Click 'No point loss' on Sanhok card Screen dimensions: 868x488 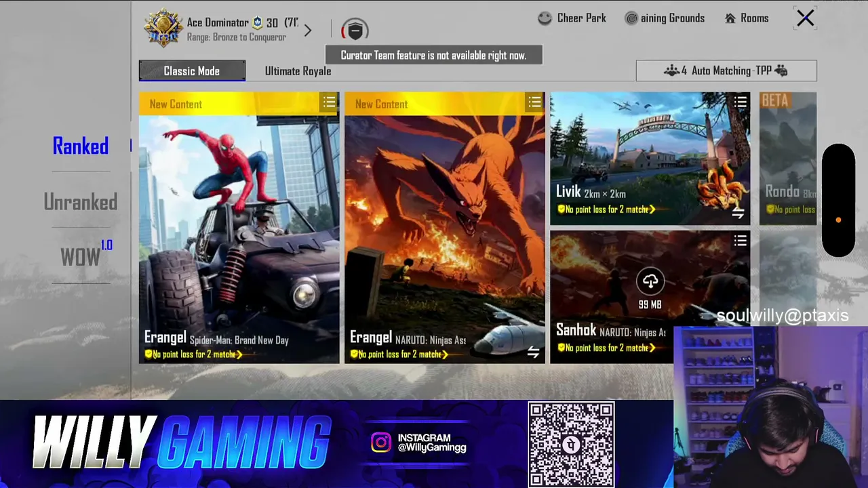pyautogui.click(x=606, y=348)
